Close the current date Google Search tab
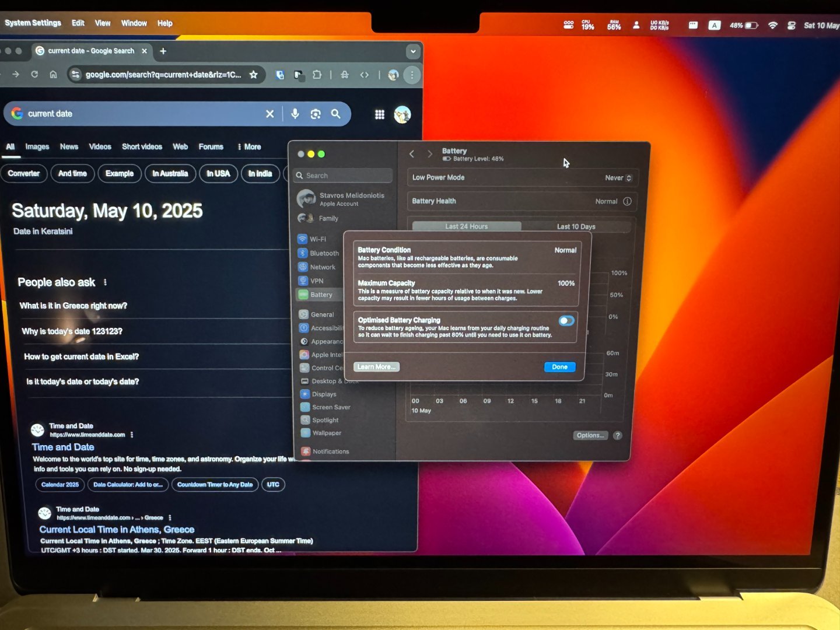Viewport: 840px width, 630px height. [x=144, y=51]
